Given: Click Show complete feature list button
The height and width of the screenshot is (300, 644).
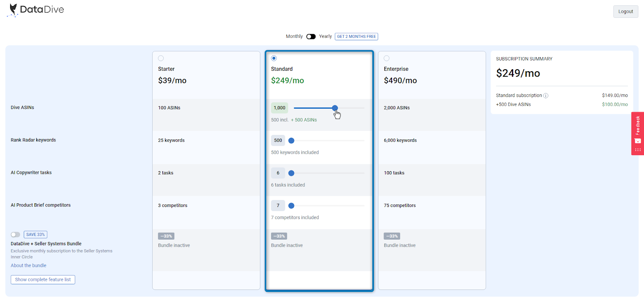Looking at the screenshot, I should (43, 280).
